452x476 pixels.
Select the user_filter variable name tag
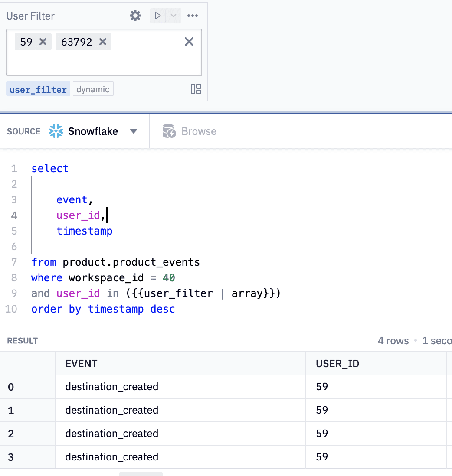(x=38, y=89)
